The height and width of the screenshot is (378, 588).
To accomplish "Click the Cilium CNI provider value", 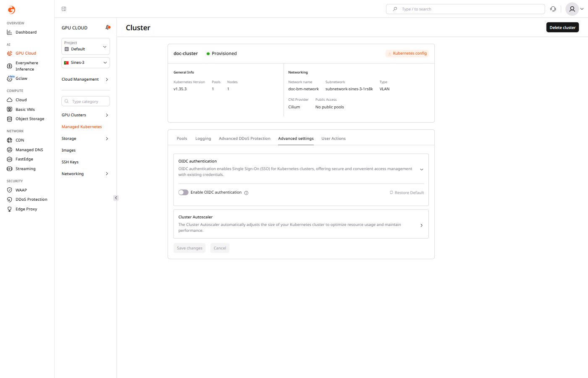I will [x=294, y=107].
